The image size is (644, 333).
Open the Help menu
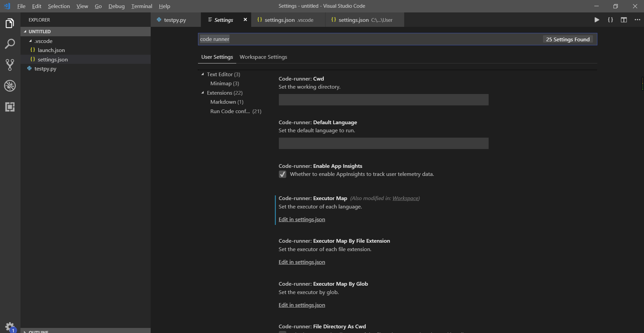164,6
